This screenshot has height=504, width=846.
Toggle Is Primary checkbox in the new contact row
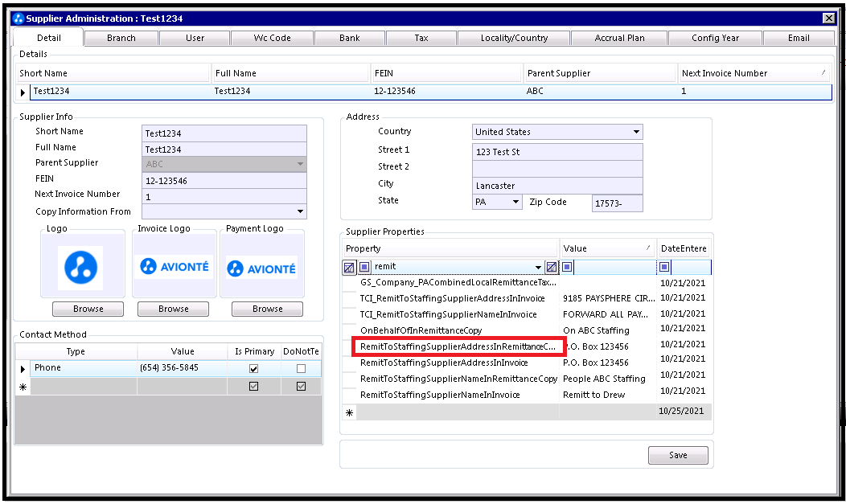click(254, 387)
